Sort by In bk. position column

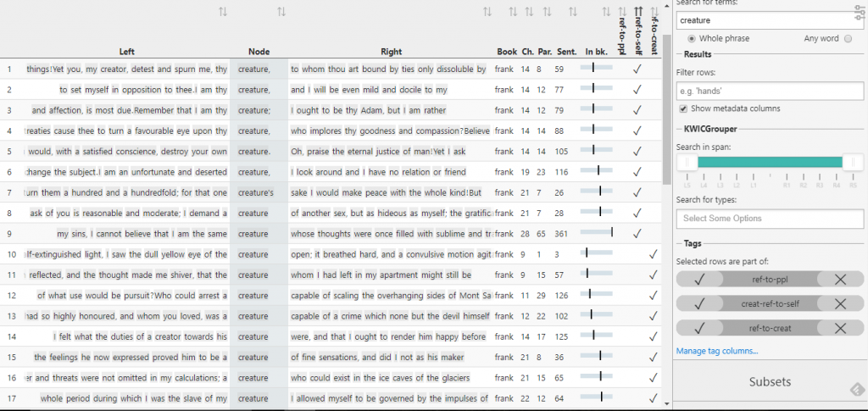point(606,12)
